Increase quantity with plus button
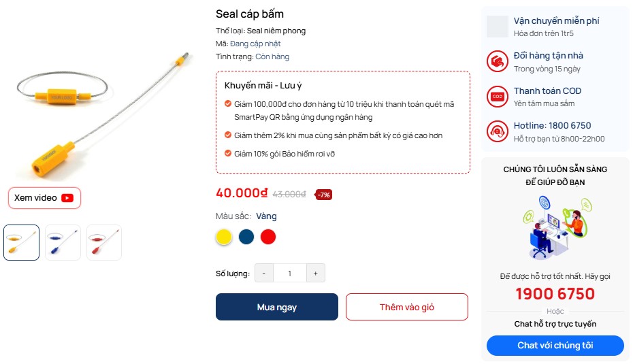 (316, 274)
